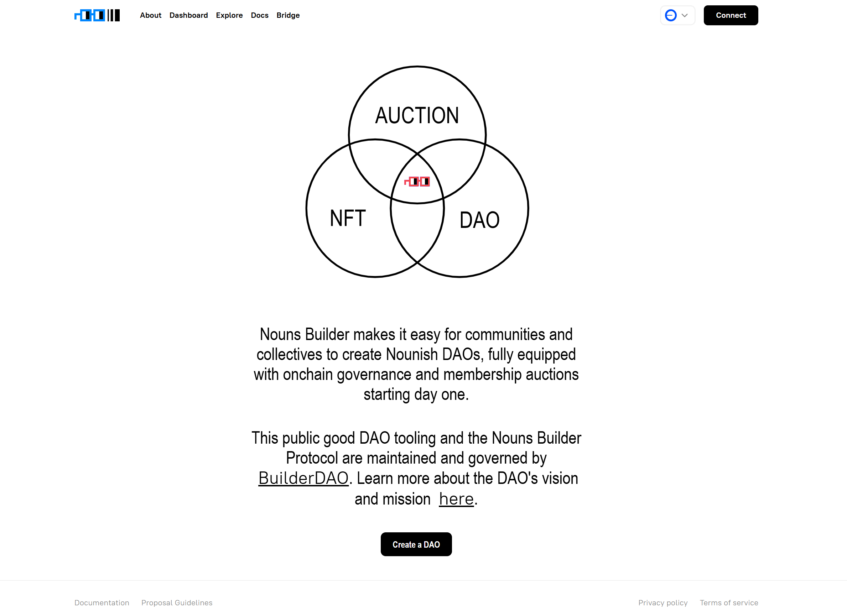Navigate to the Bridge page
This screenshot has width=847, height=616.
pos(287,15)
